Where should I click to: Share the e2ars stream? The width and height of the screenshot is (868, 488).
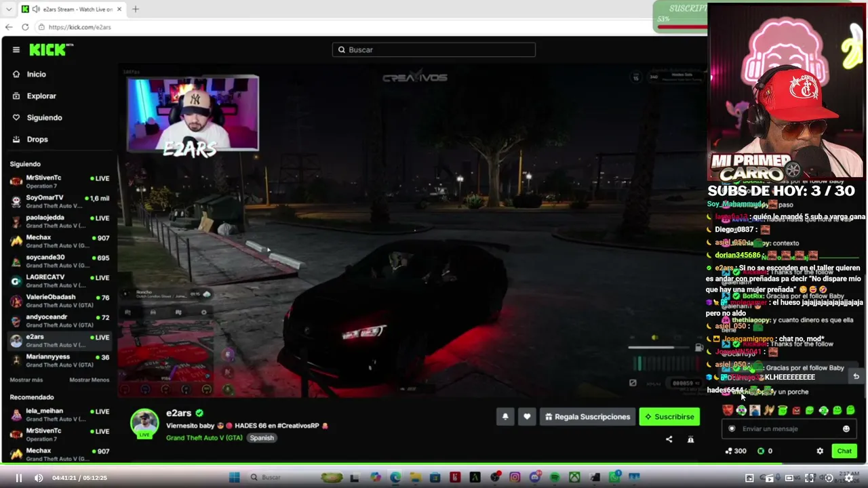click(x=669, y=439)
